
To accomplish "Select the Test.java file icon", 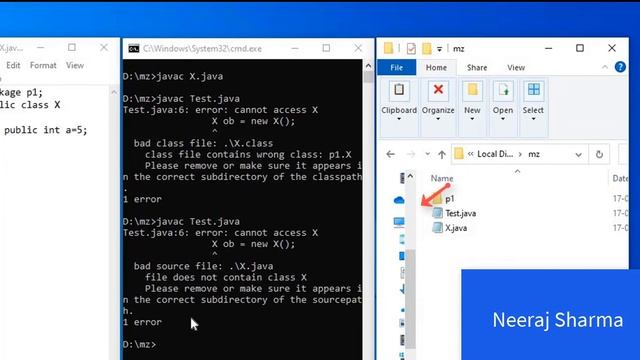I will click(437, 213).
